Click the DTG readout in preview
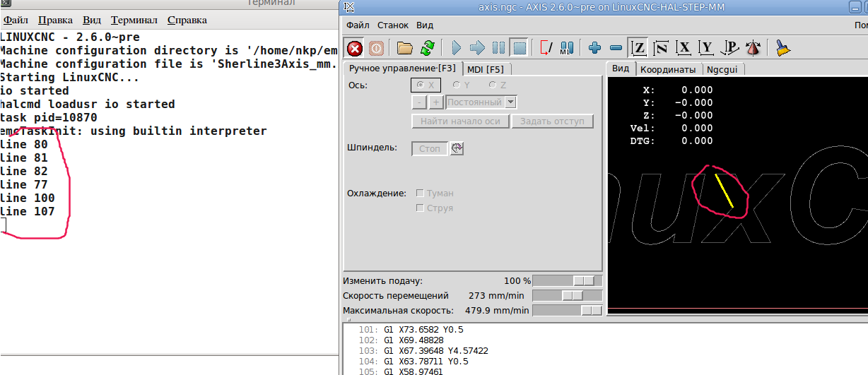The height and width of the screenshot is (375, 868). (671, 141)
